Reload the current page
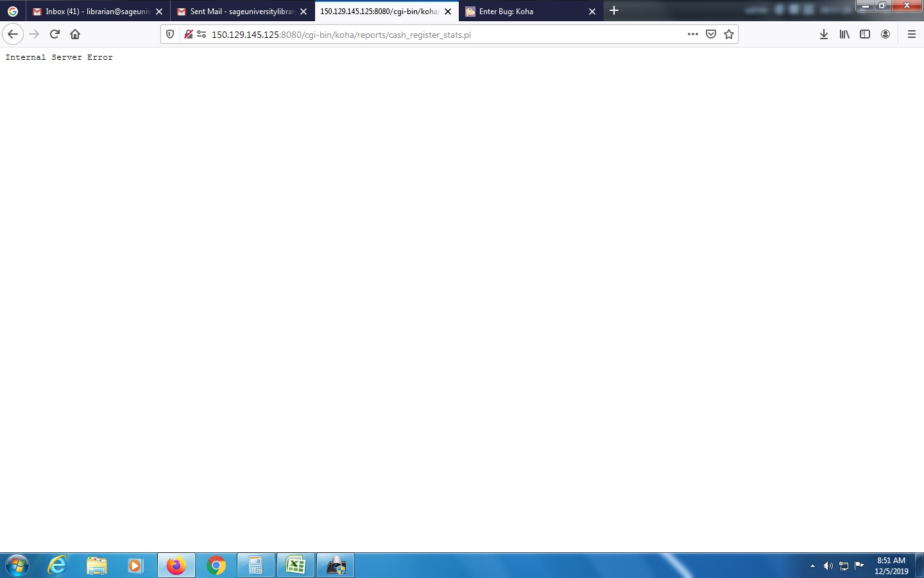 (x=55, y=34)
